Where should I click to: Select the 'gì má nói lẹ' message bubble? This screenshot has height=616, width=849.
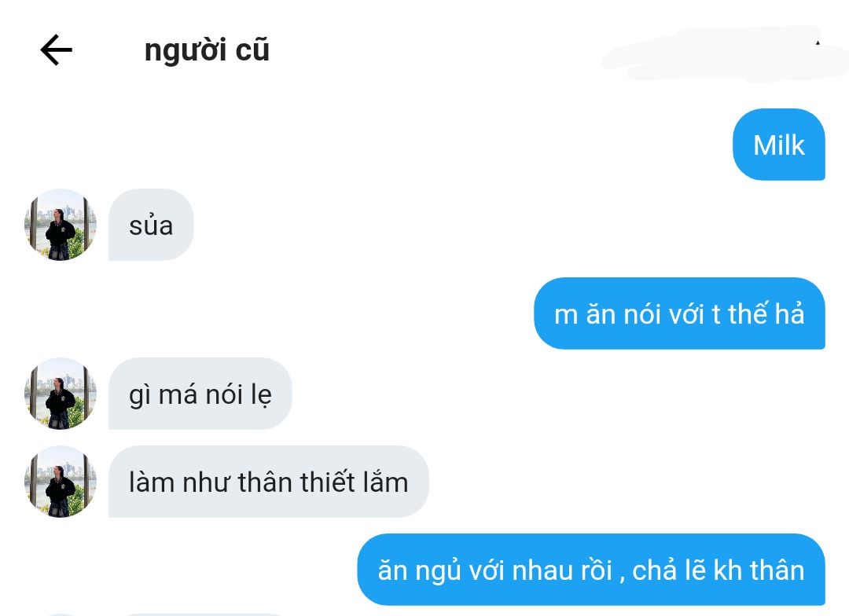coord(200,394)
